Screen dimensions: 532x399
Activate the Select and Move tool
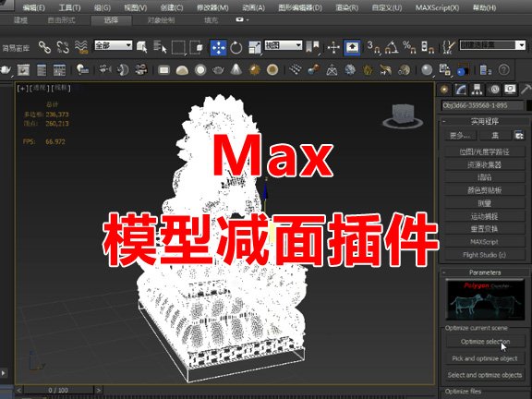[218, 47]
